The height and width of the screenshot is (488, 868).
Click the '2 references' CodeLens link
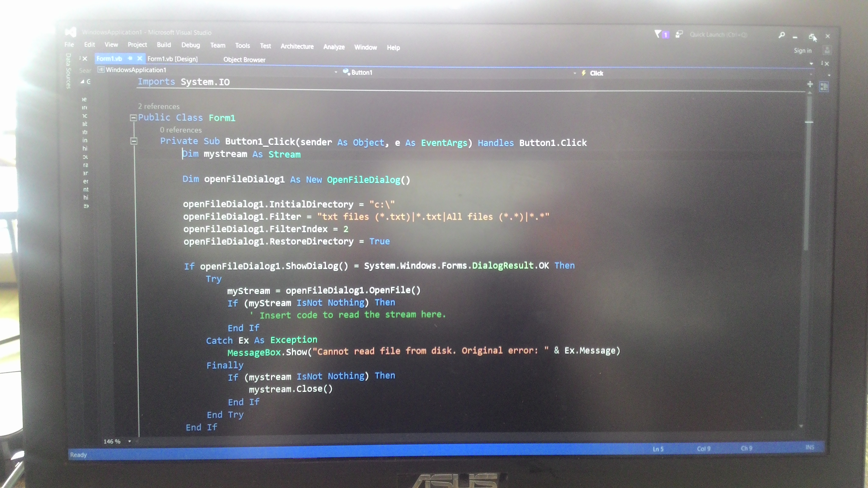coord(159,106)
